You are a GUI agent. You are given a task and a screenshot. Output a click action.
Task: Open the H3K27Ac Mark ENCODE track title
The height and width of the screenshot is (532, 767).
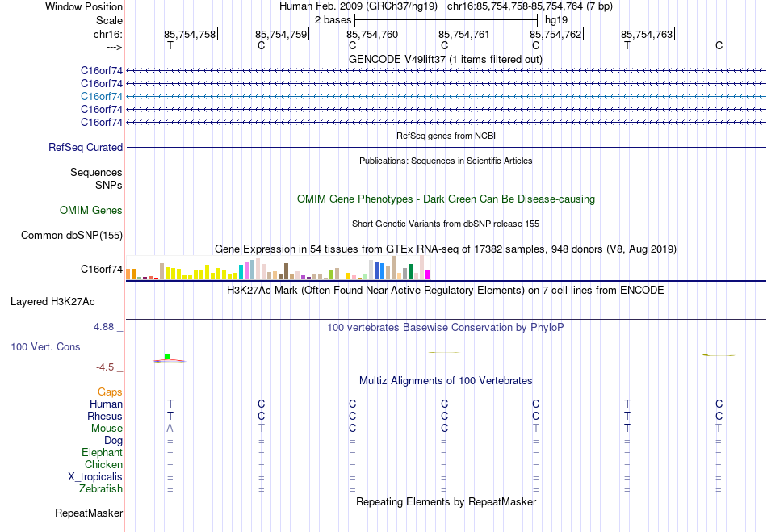(x=446, y=290)
